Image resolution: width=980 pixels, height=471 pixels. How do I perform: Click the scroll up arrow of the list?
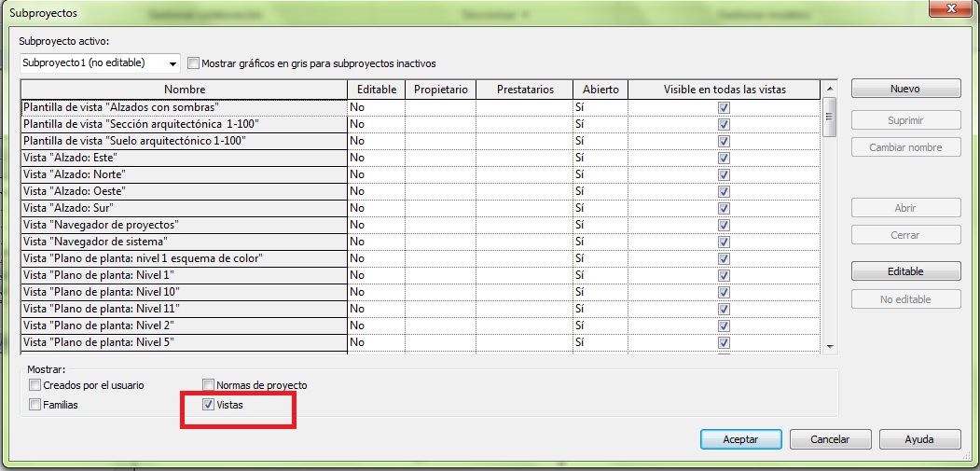click(x=829, y=89)
